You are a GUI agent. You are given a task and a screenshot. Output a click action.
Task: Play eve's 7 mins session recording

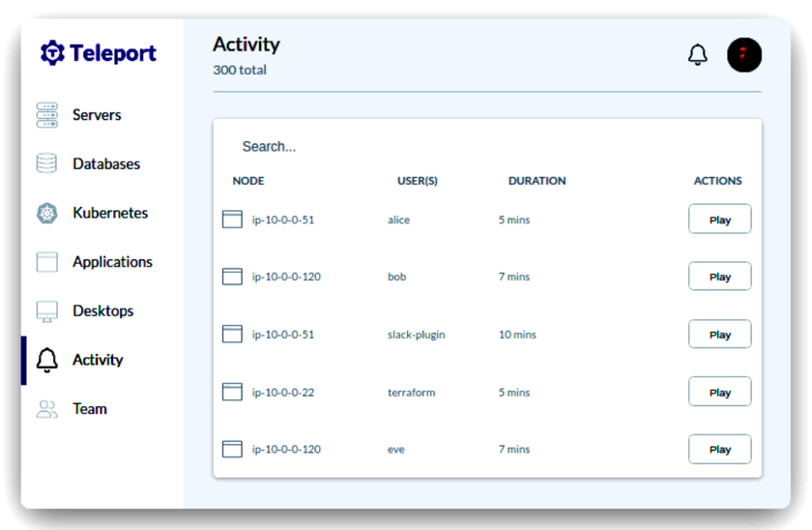tap(719, 449)
